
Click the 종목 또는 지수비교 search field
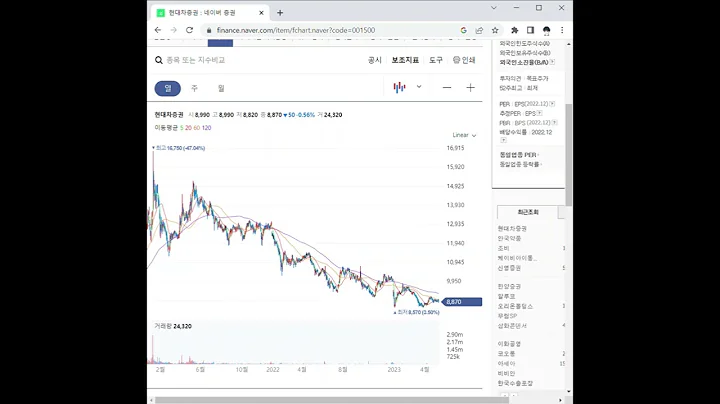196,60
